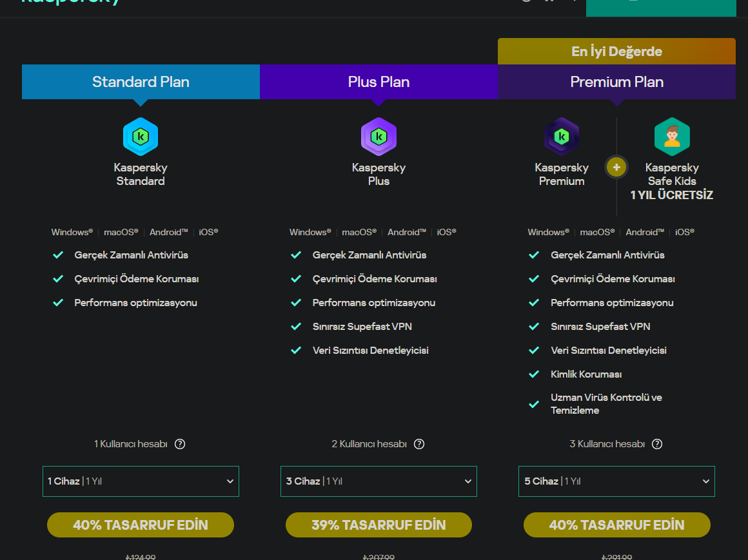Click the Kaspersky Standard hexagon product icon
This screenshot has height=560, width=748.
pyautogui.click(x=141, y=137)
